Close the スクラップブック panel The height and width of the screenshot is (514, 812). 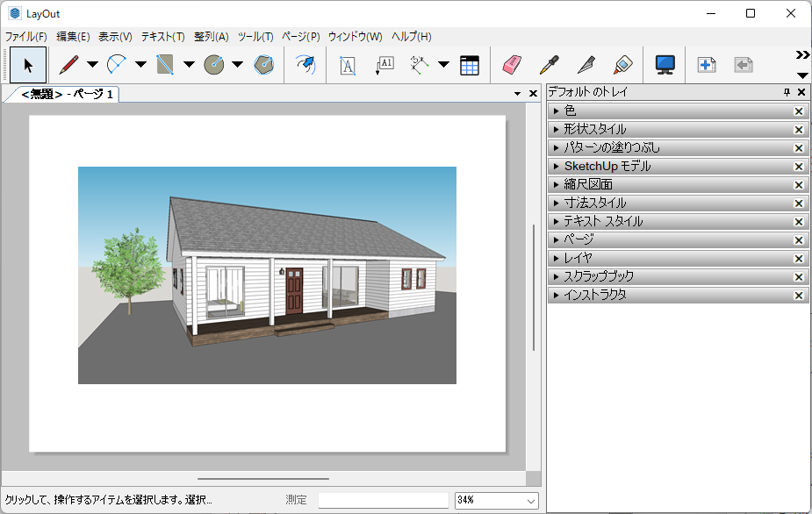(x=799, y=277)
